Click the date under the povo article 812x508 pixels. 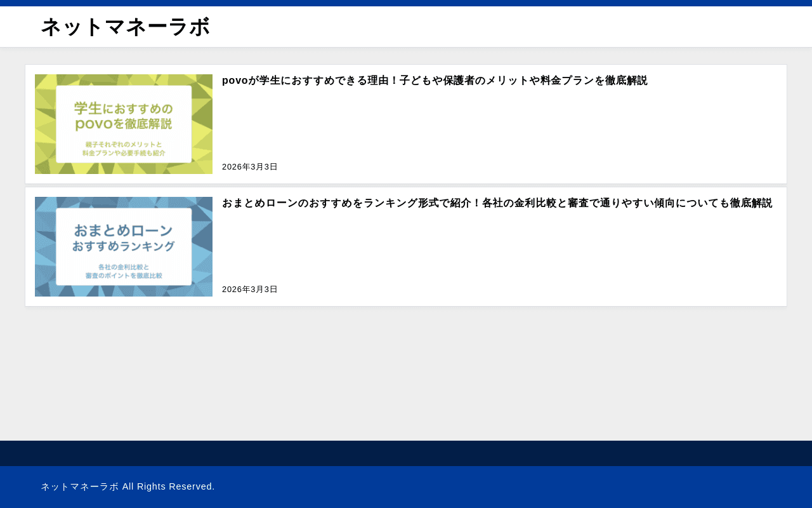tap(250, 167)
